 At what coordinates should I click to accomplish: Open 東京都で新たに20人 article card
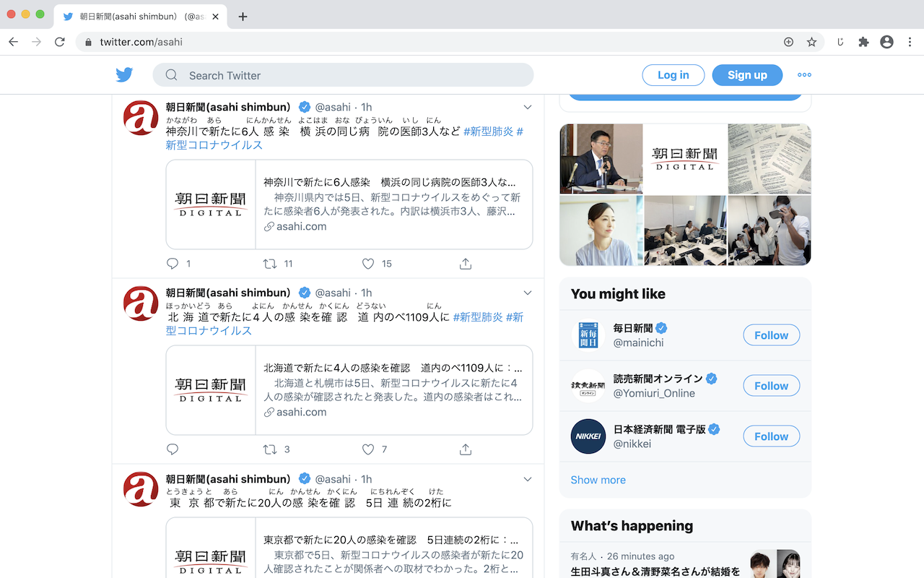[349, 547]
